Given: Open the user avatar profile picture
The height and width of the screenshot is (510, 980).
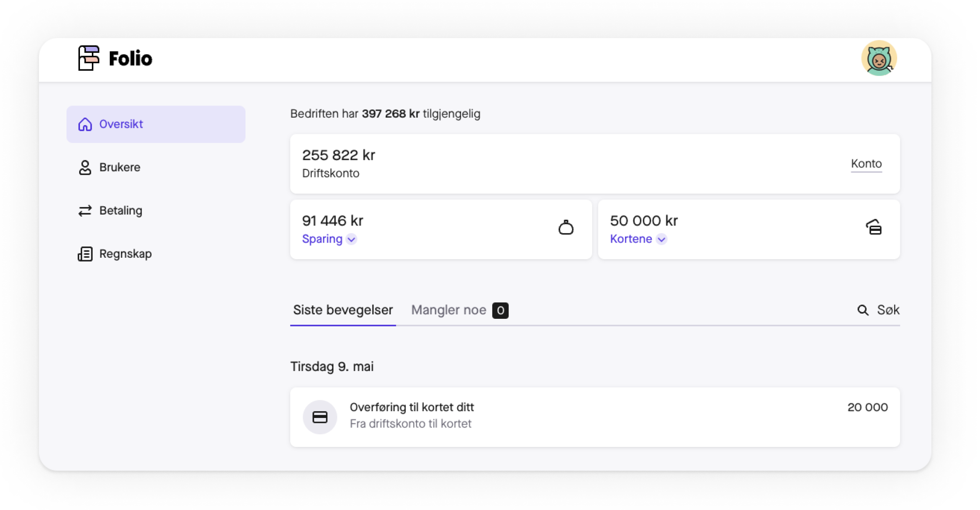Looking at the screenshot, I should [x=878, y=59].
